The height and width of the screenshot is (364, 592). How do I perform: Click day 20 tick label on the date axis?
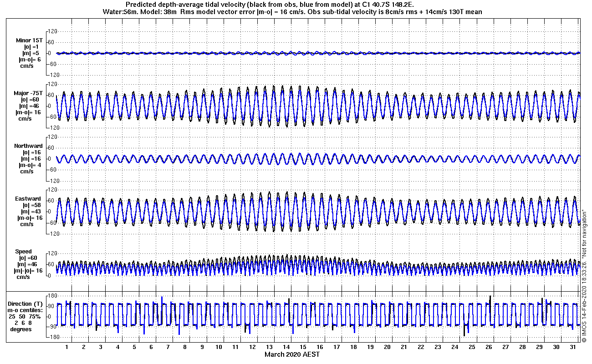point(387,347)
